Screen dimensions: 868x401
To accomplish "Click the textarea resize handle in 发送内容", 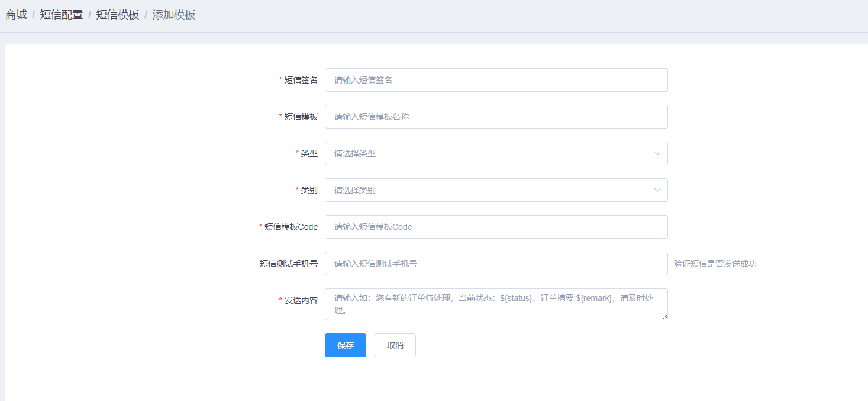I will 664,317.
